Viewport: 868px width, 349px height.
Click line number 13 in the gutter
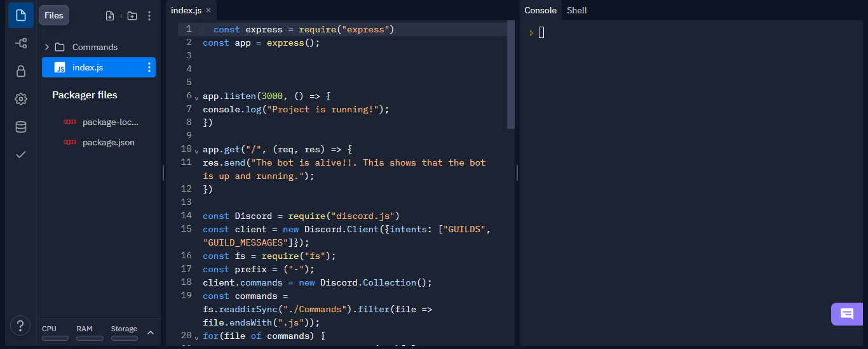click(186, 202)
